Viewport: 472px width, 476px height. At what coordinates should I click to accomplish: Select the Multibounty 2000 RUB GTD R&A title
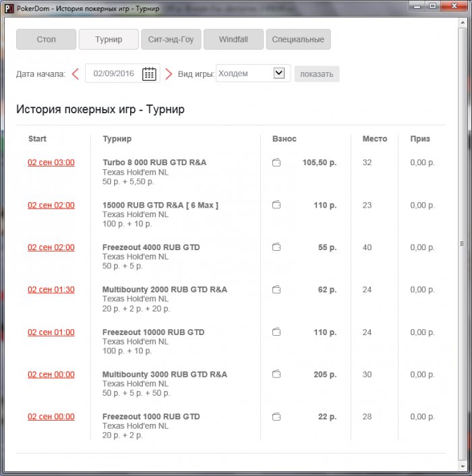point(165,289)
